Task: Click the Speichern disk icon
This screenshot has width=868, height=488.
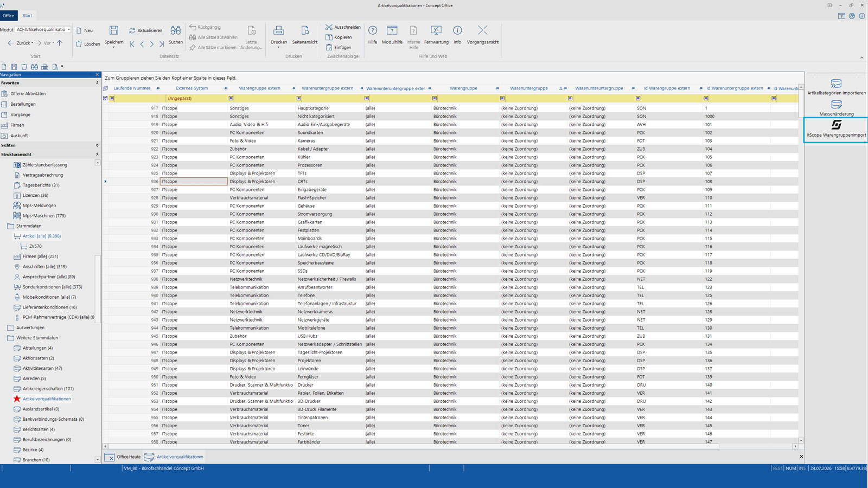Action: (x=113, y=30)
